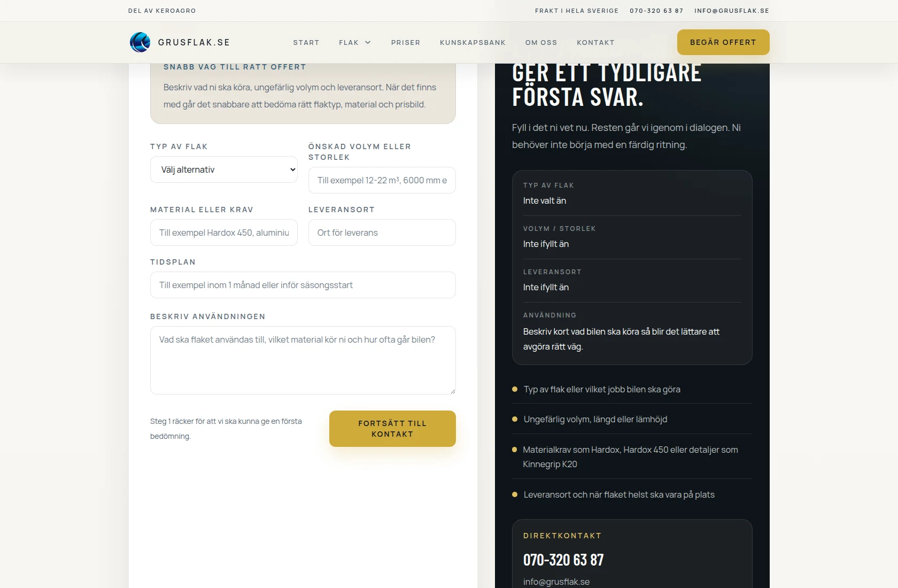898x588 pixels.
Task: Click the volume or size input field
Action: (x=381, y=180)
